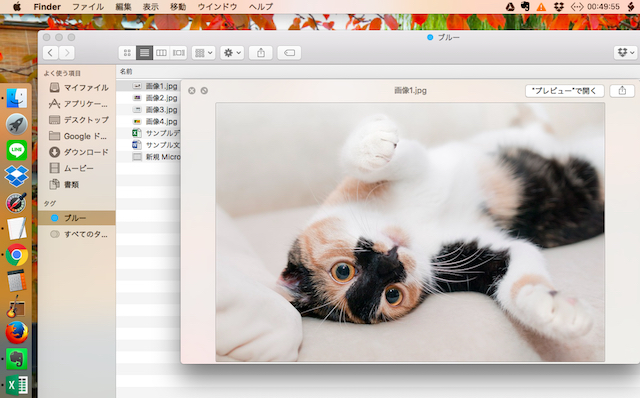This screenshot has height=398, width=640.
Task: Click the edit tags toolbar button
Action: tap(289, 53)
